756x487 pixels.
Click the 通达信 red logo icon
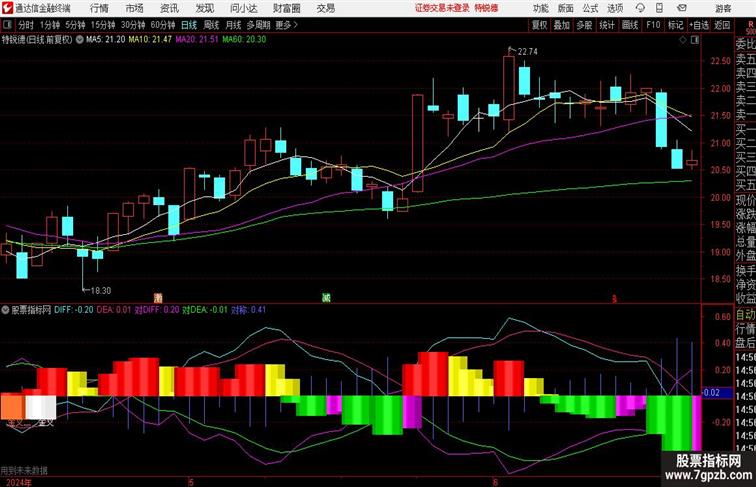[x=7, y=8]
